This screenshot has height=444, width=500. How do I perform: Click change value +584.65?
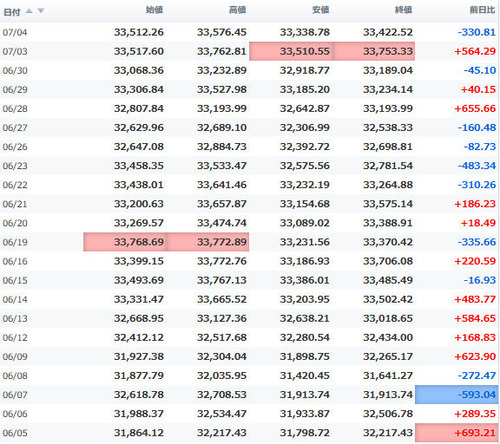tap(475, 318)
